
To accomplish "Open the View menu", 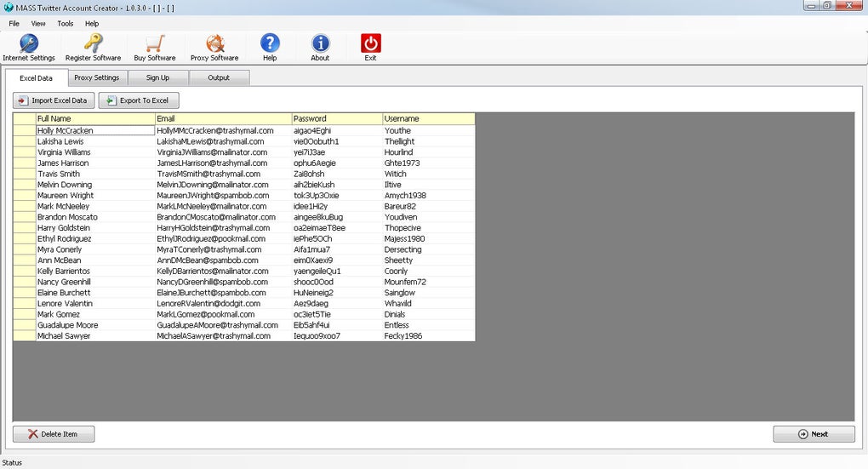I will 38,23.
